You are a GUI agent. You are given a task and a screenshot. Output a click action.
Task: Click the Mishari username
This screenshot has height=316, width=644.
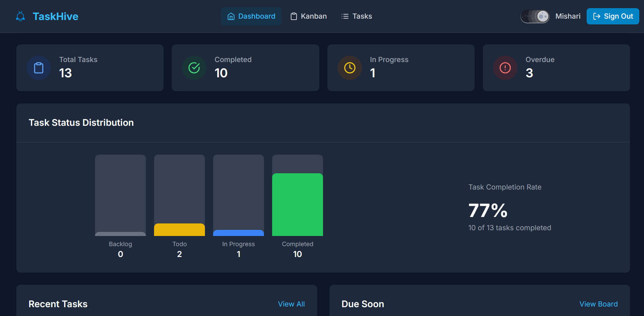(x=568, y=16)
